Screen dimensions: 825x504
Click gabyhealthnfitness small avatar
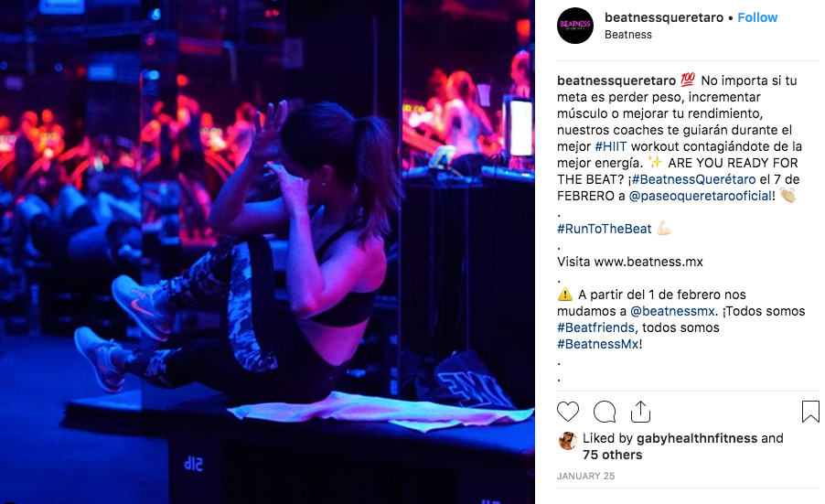coord(567,441)
